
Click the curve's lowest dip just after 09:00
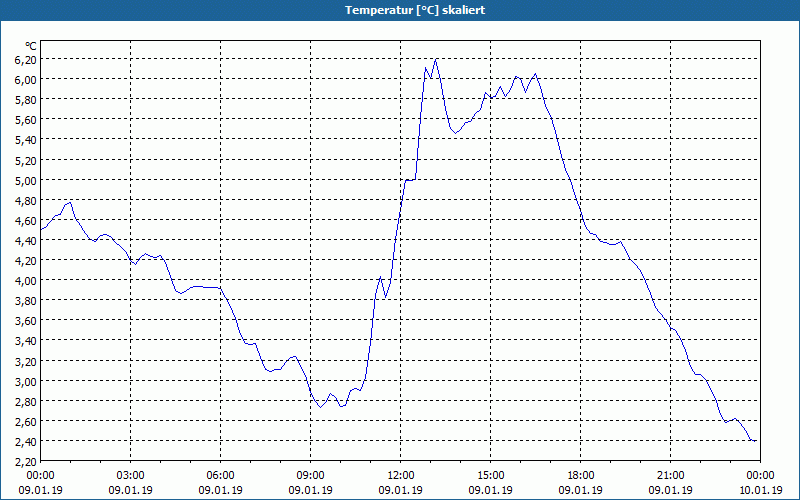coord(320,407)
